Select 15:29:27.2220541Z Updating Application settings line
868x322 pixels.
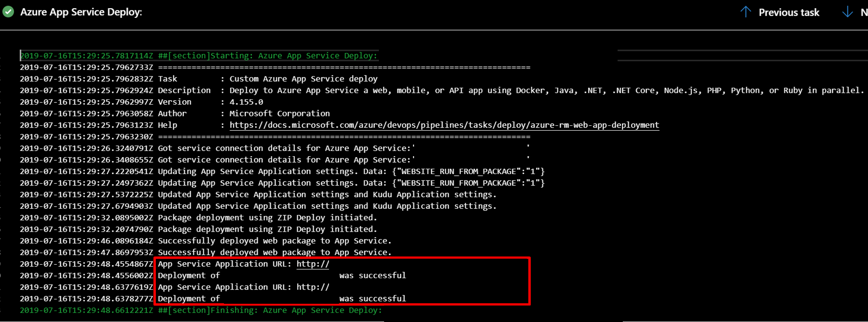click(x=282, y=171)
